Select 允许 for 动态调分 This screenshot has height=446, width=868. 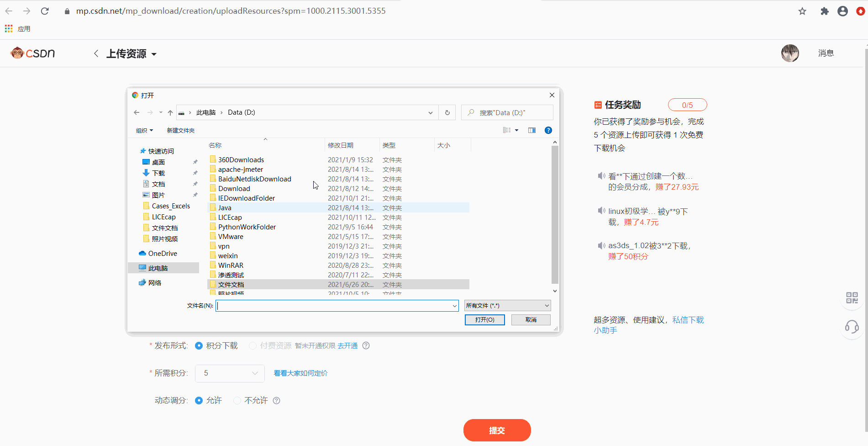(x=199, y=401)
